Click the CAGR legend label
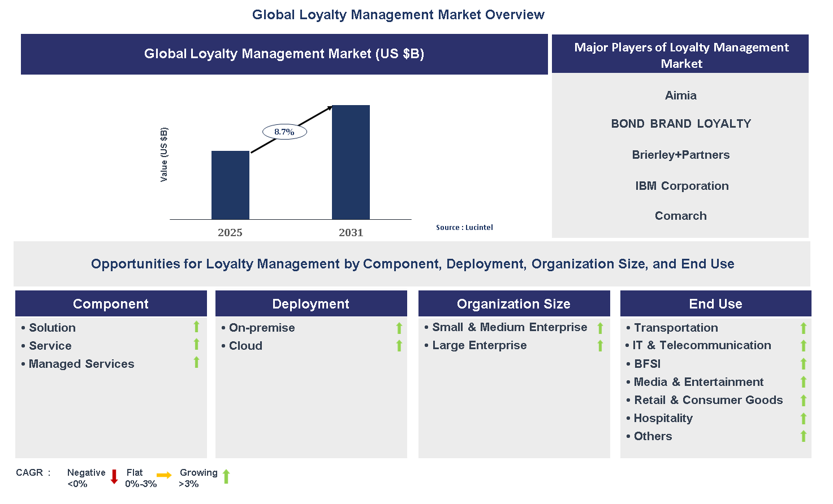The width and height of the screenshot is (833, 504). tap(33, 472)
